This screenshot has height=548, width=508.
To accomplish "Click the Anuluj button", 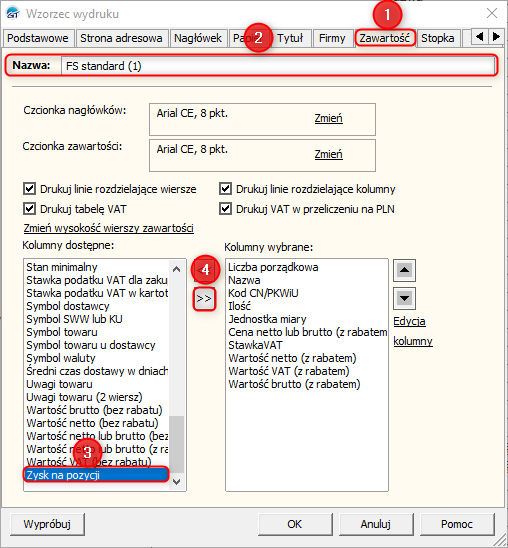I will pyautogui.click(x=376, y=524).
